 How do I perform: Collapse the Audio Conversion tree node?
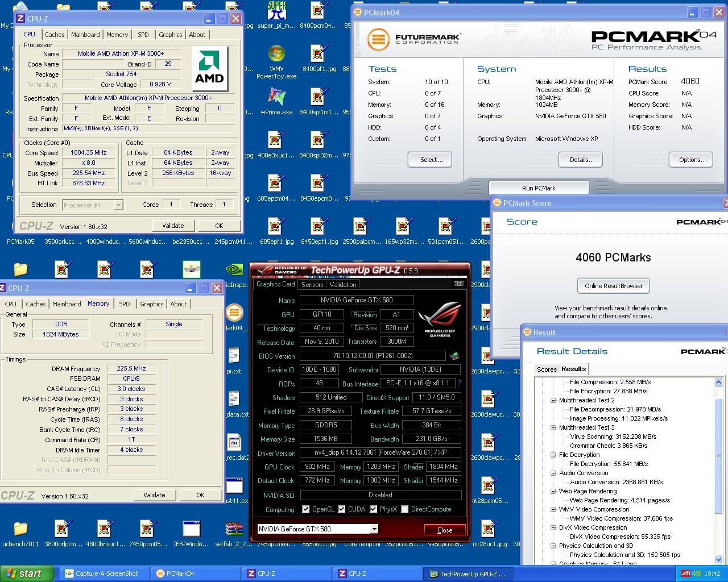(553, 473)
